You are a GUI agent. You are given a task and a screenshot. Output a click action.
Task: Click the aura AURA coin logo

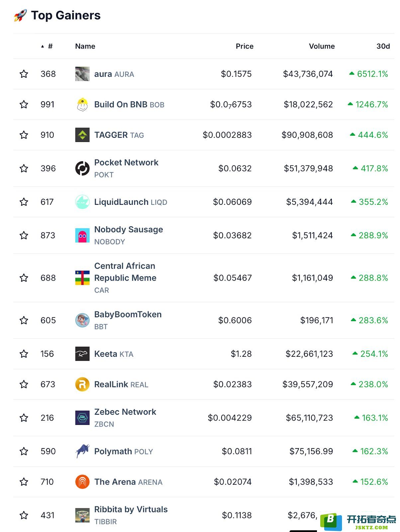82,74
